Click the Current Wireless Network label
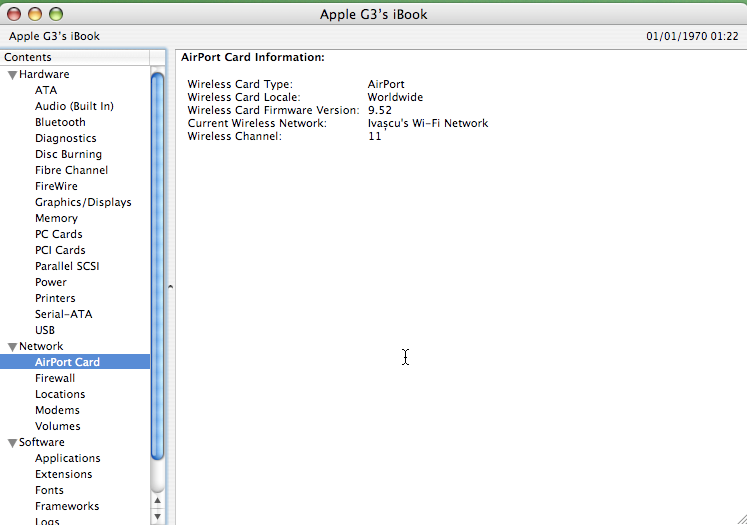The width and height of the screenshot is (747, 525). point(257,123)
